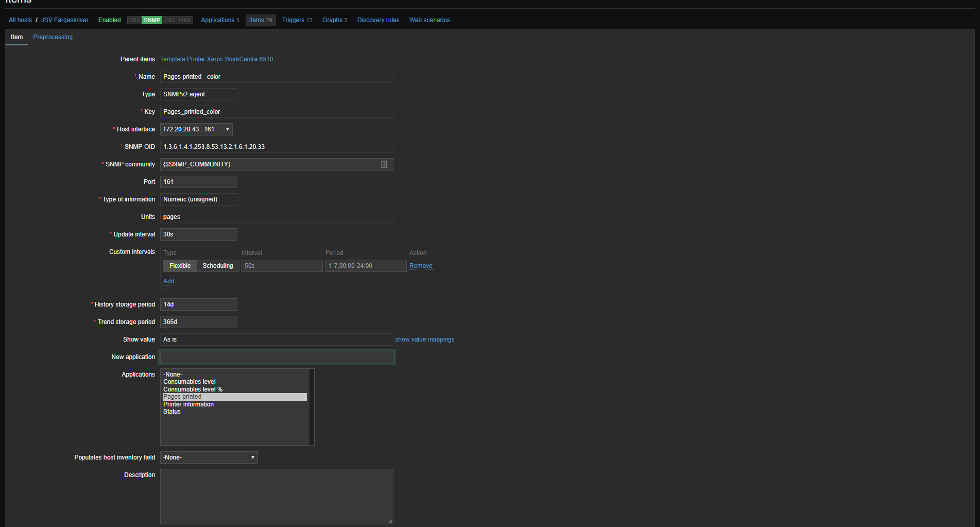Remove the 50s custom interval row

tap(421, 266)
